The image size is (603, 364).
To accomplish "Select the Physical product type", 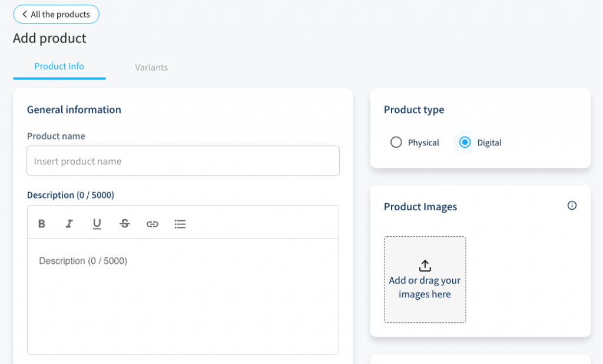I will pyautogui.click(x=396, y=143).
